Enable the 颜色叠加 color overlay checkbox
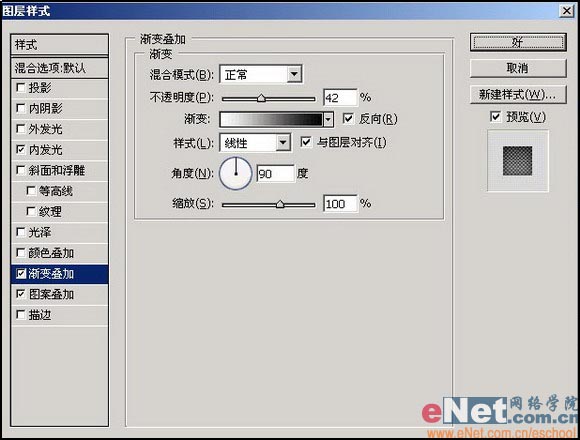The width and height of the screenshot is (580, 440). coord(21,253)
